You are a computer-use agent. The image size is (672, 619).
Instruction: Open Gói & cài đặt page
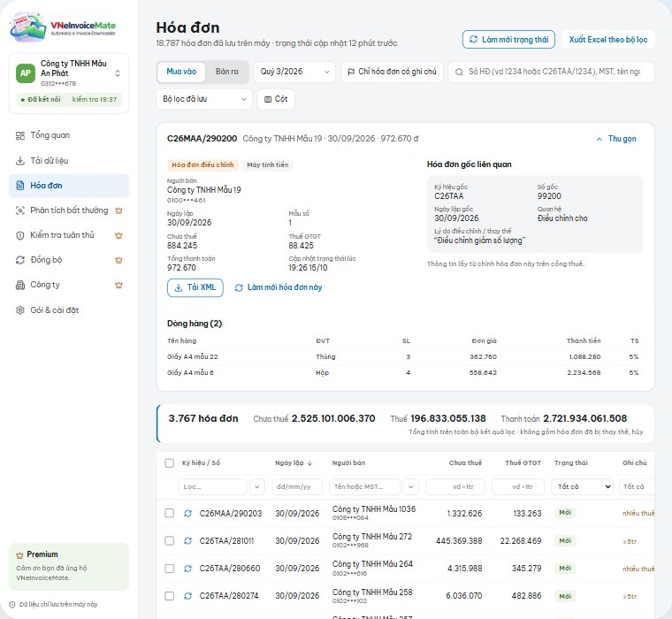tap(69, 309)
